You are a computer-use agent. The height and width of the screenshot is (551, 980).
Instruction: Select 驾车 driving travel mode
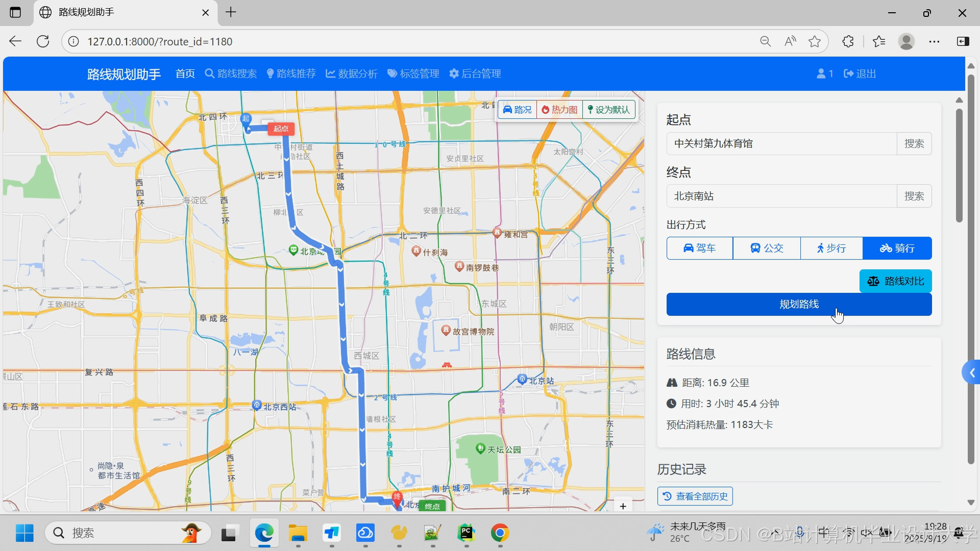[699, 248]
